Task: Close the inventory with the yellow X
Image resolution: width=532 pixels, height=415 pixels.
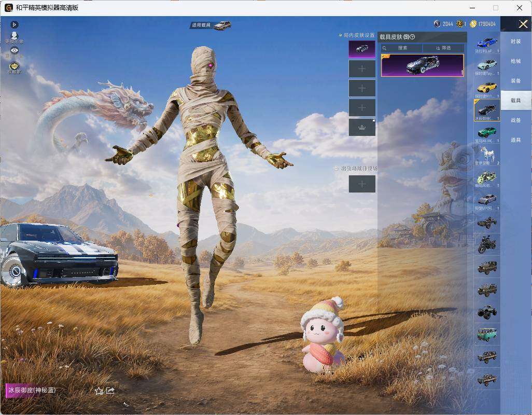Action: (523, 24)
